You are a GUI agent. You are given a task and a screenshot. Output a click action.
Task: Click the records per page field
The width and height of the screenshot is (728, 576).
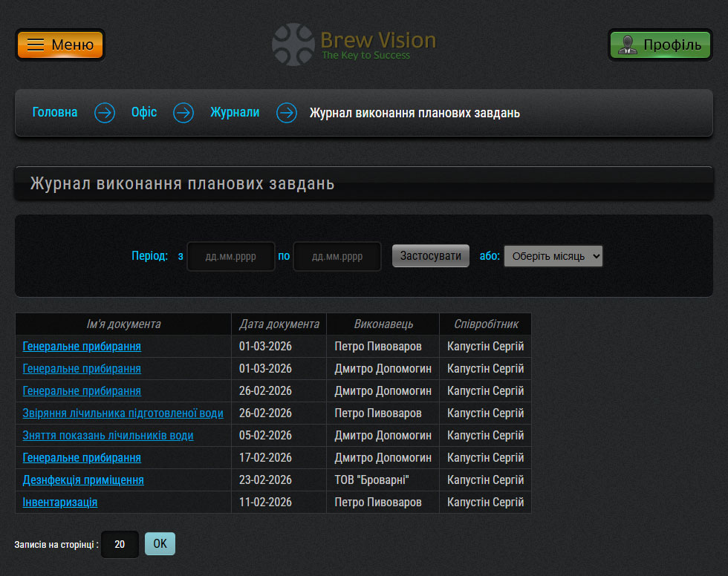[120, 544]
